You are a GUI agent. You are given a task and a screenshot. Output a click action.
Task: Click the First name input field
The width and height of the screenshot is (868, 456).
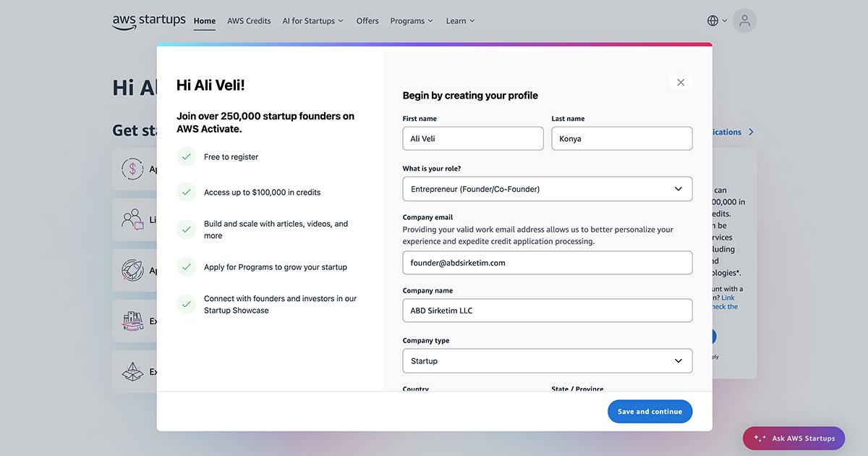pyautogui.click(x=473, y=139)
